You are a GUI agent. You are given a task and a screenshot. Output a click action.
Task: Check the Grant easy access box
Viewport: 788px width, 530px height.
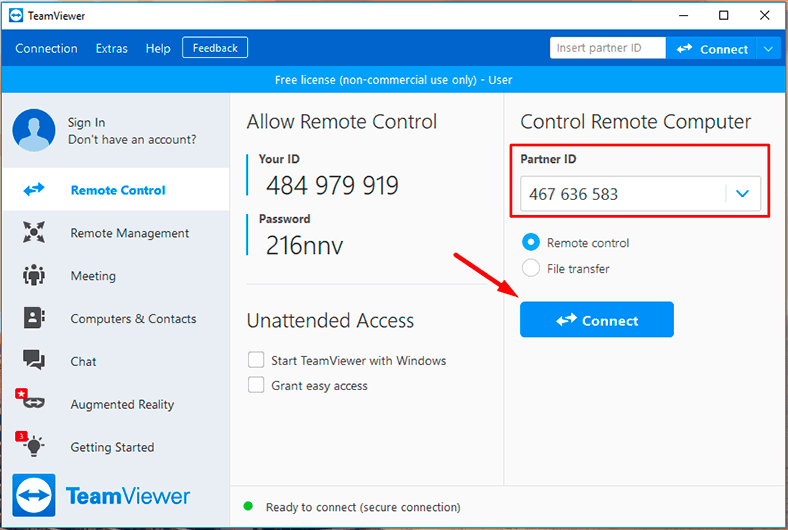click(256, 385)
